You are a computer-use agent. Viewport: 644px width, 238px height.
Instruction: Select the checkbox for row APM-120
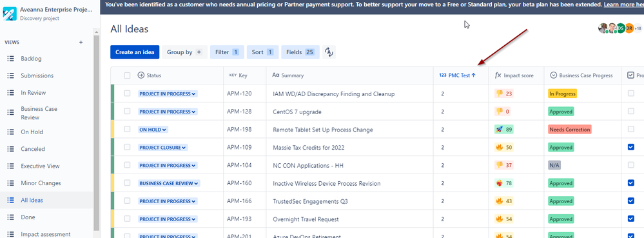coord(128,94)
